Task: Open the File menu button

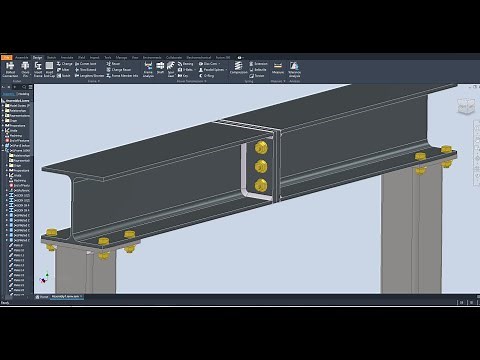Action: pyautogui.click(x=6, y=58)
